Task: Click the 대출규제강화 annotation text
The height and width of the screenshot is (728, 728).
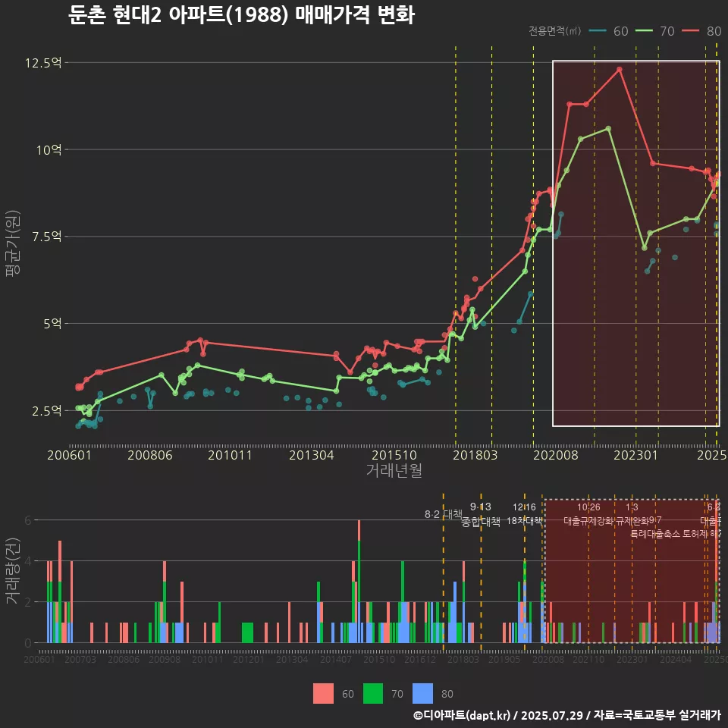Action: 588,521
